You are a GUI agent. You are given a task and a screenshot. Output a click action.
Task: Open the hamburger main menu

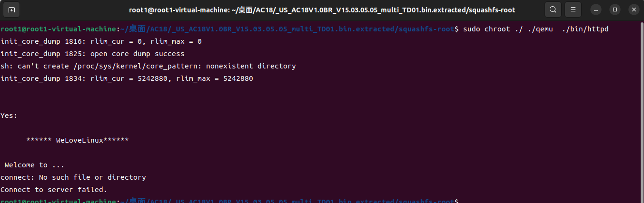[574, 10]
